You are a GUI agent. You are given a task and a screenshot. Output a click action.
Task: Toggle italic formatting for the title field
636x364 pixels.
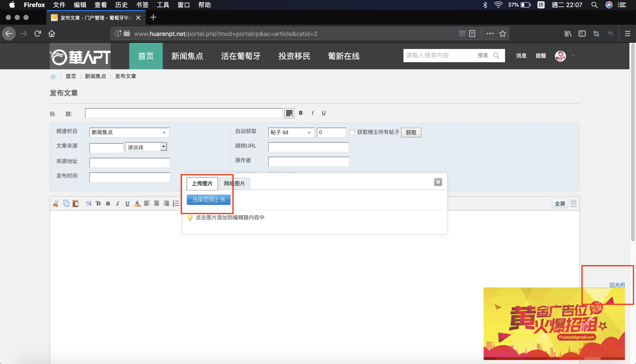click(312, 113)
